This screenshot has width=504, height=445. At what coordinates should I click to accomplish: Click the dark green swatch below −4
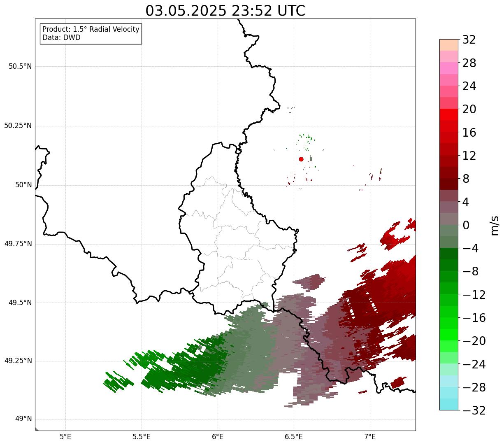click(449, 254)
